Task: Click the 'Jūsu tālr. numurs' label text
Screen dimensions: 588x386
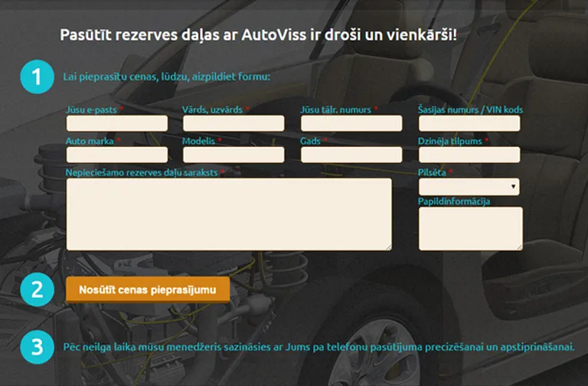Action: click(x=335, y=110)
